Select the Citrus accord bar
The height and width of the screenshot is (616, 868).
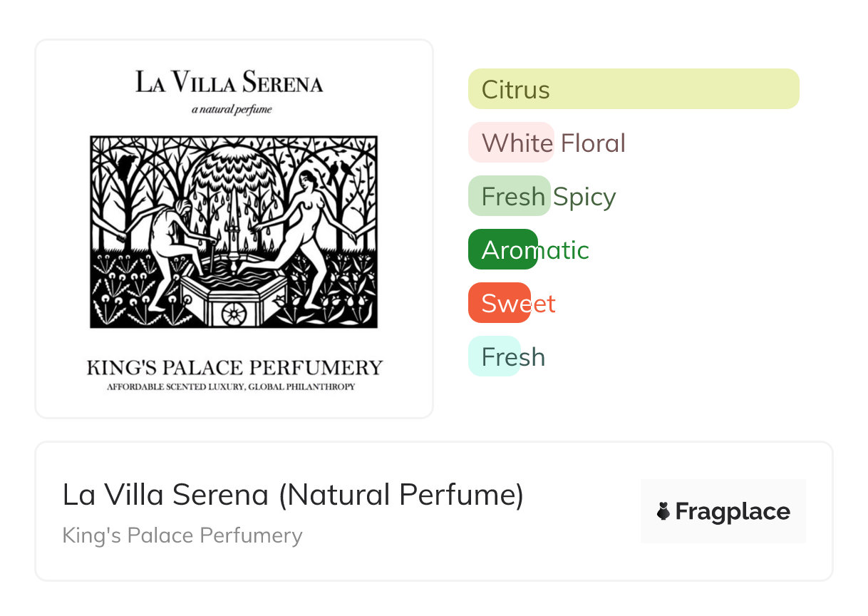point(633,89)
